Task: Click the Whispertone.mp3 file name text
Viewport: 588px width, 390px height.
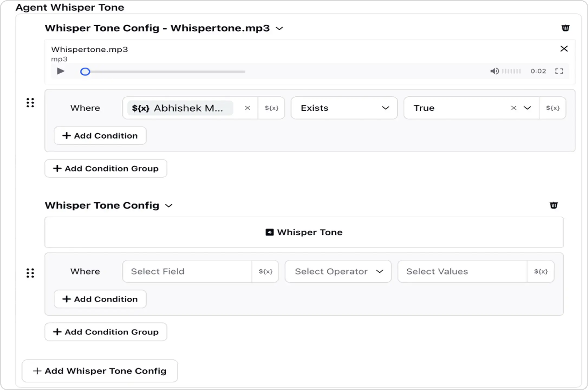Action: (89, 49)
